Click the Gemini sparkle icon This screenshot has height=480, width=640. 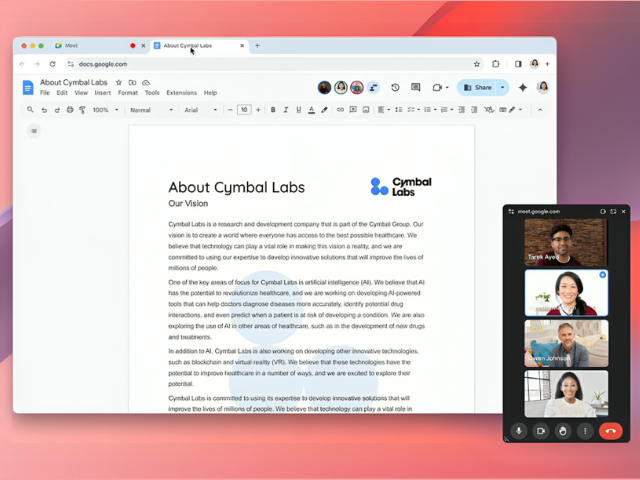[523, 87]
